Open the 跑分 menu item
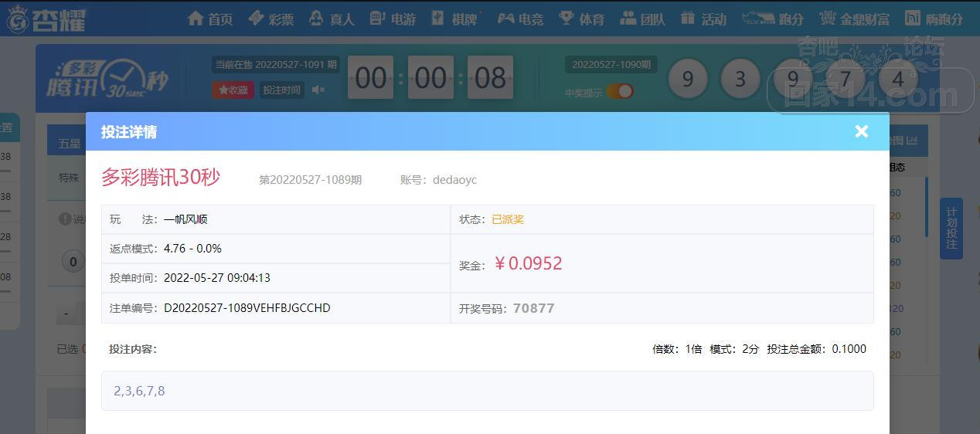This screenshot has width=980, height=434. tap(772, 19)
